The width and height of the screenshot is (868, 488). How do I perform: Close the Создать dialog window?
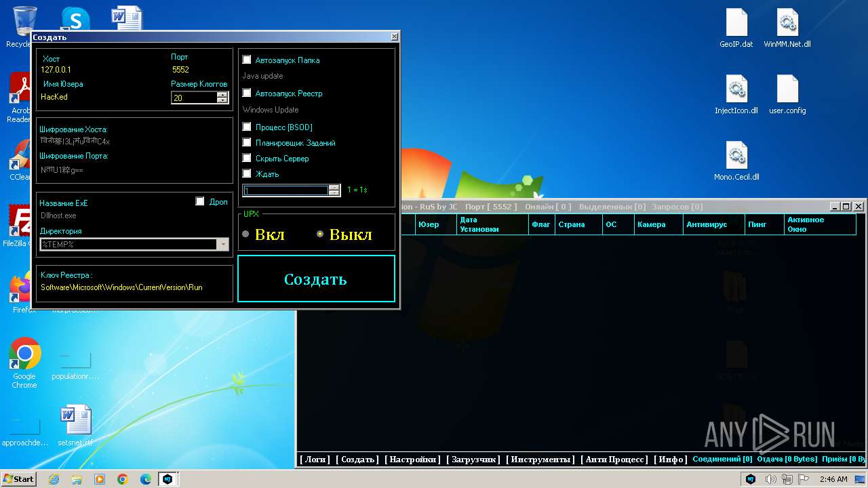click(x=394, y=37)
